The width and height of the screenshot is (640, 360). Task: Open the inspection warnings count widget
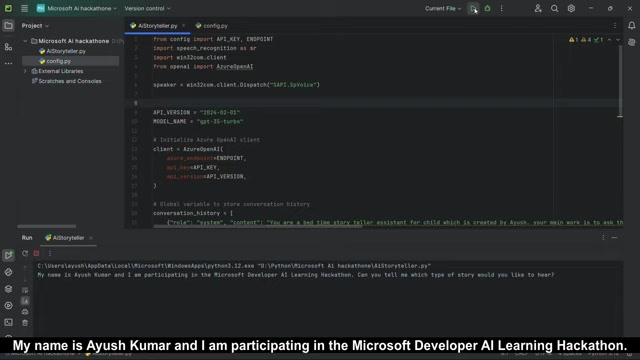pos(586,40)
